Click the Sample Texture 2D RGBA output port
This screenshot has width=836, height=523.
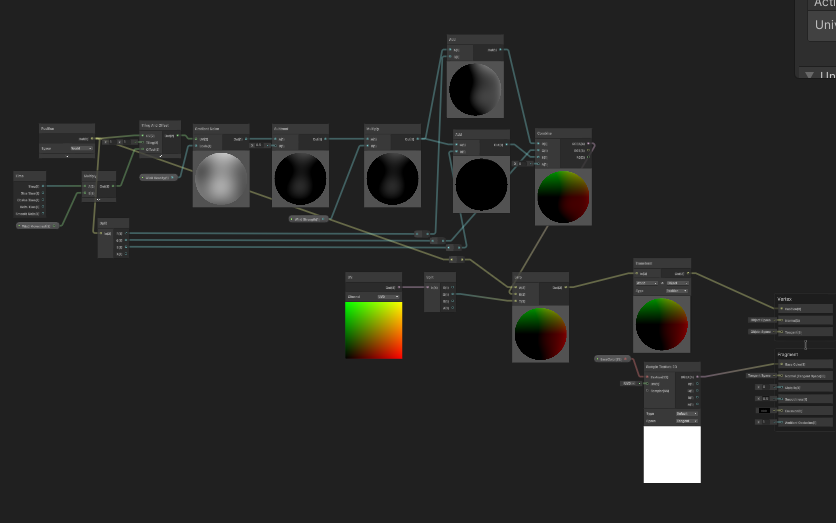pos(697,377)
